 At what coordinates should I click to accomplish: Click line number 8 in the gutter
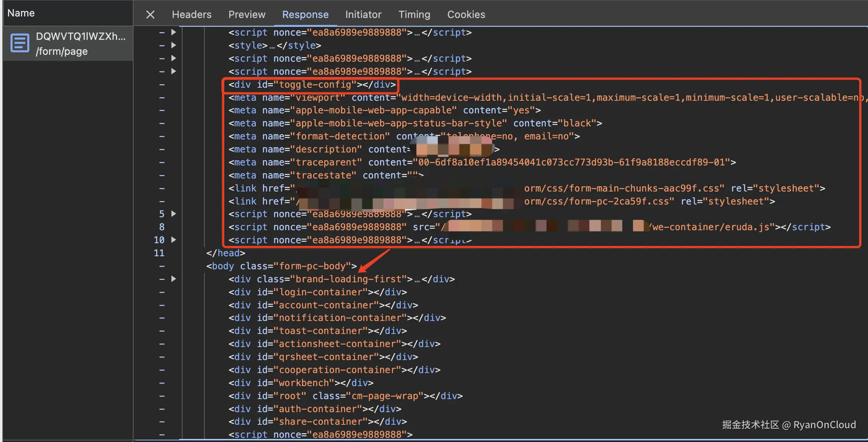(162, 227)
